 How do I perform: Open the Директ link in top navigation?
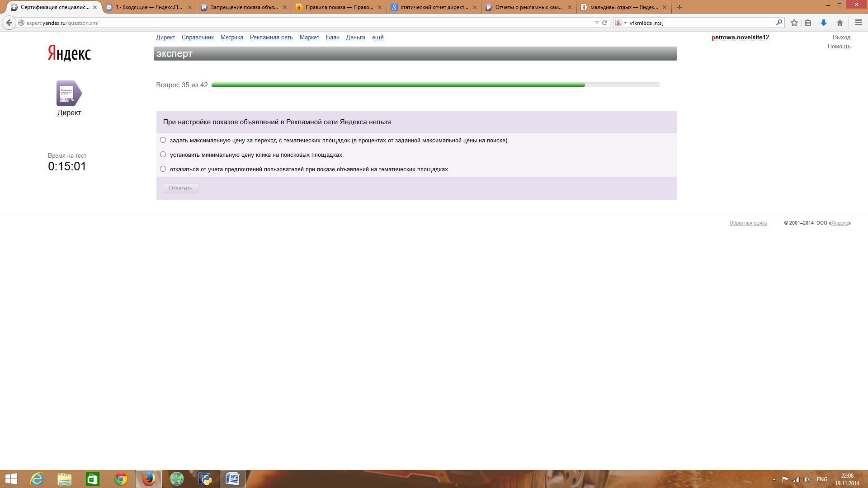165,38
